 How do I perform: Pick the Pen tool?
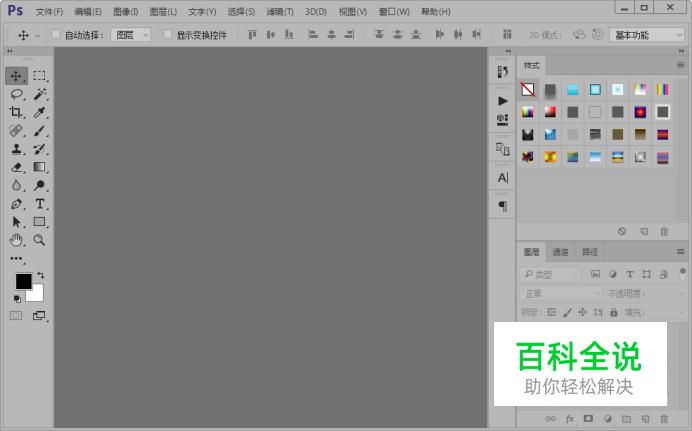(x=16, y=204)
